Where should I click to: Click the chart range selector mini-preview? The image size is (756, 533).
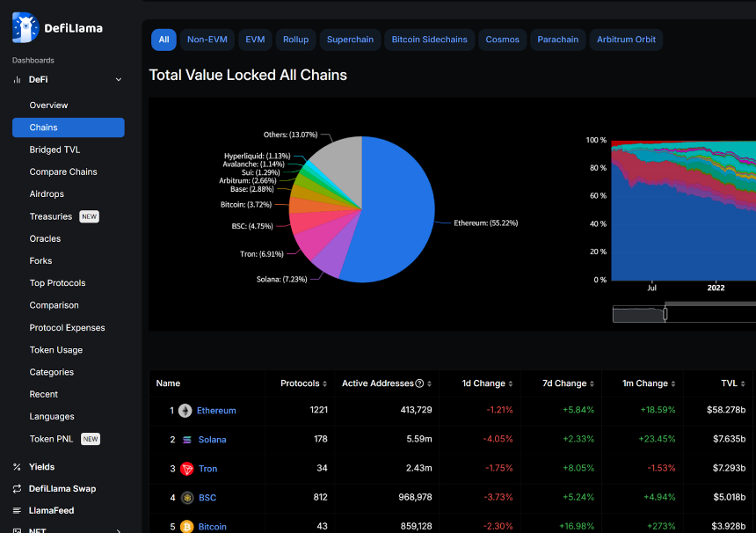pyautogui.click(x=639, y=315)
